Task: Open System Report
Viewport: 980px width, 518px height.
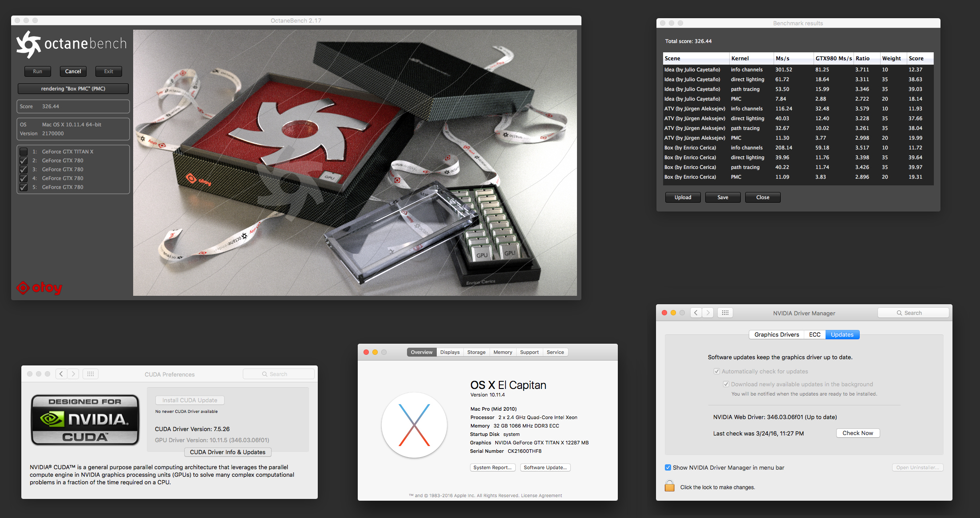Action: tap(492, 467)
